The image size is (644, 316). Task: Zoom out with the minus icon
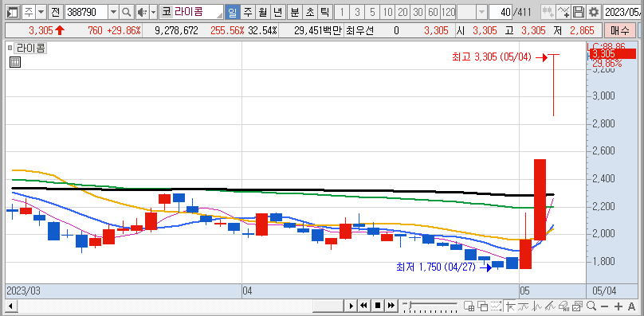(605, 306)
